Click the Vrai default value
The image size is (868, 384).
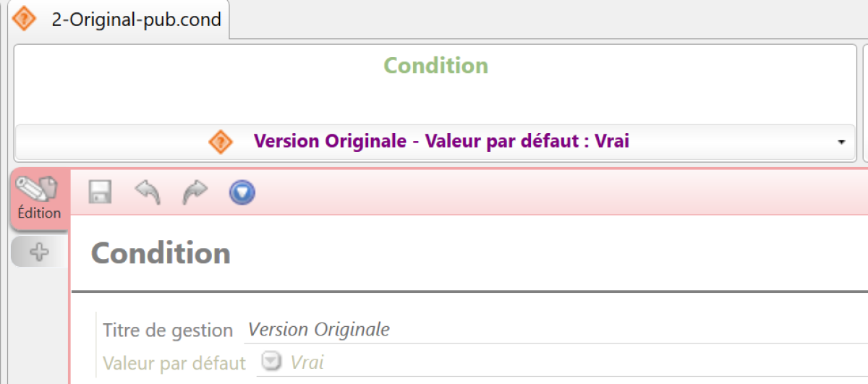(x=307, y=362)
